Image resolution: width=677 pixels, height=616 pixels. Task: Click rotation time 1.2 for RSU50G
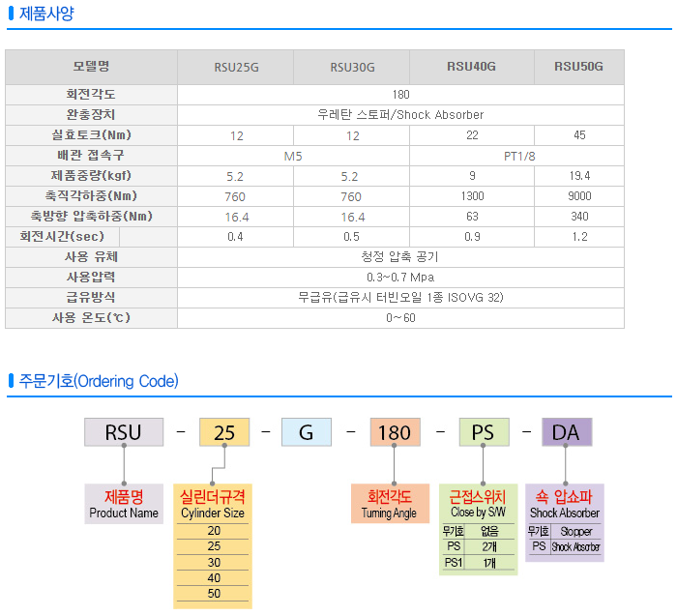pos(579,237)
